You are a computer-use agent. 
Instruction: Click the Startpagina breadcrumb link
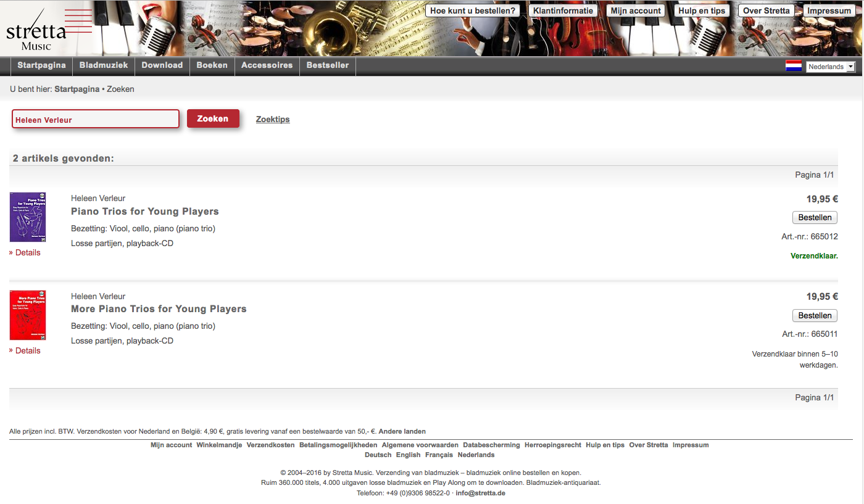(77, 89)
